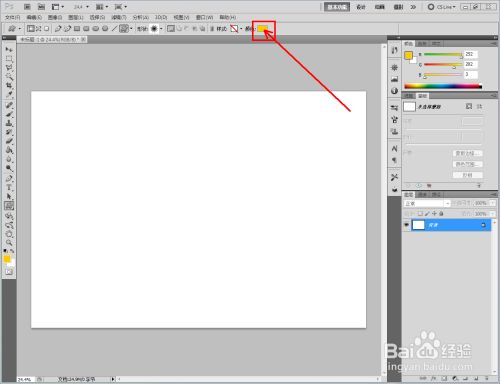Select the Rectangular Marquee tool
500x384 pixels.
(x=9, y=59)
